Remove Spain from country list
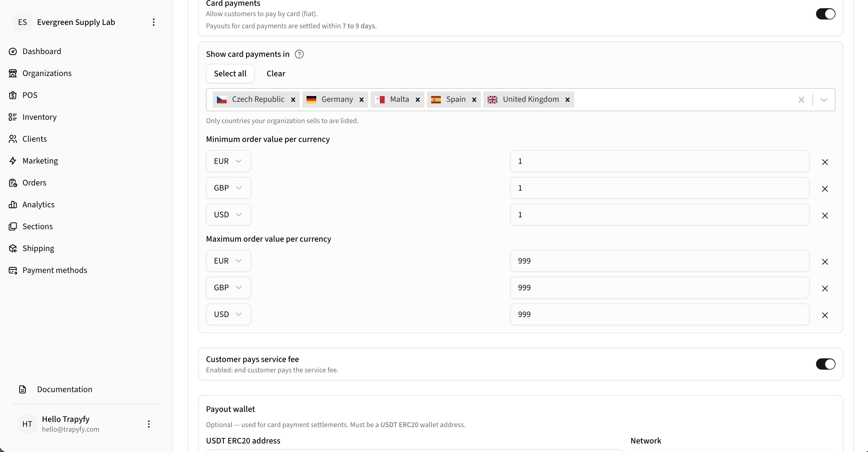Screen dimensions: 868x452 click(475, 100)
